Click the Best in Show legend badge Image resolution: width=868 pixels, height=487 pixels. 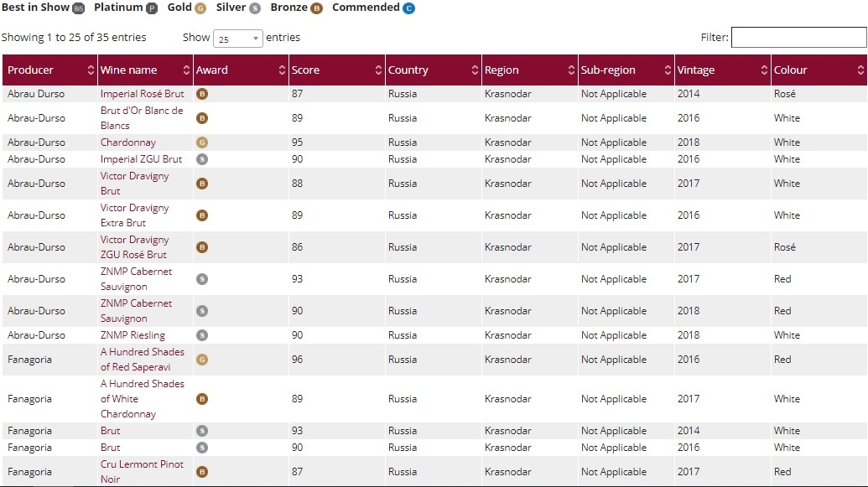tap(79, 8)
